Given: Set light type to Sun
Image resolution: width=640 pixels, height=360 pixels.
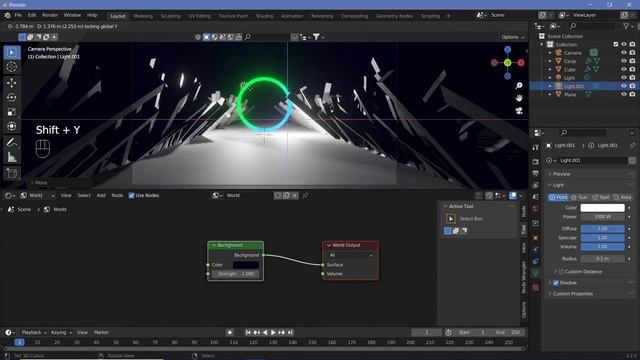Looking at the screenshot, I should point(580,197).
